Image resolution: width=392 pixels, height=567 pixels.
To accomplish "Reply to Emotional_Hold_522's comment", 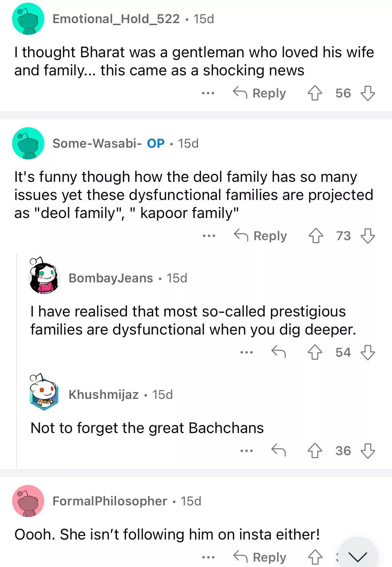I will 260,93.
